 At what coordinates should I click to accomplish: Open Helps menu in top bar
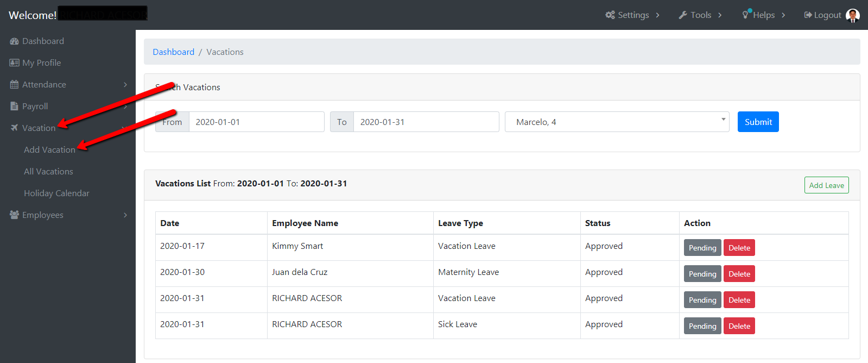coord(764,15)
